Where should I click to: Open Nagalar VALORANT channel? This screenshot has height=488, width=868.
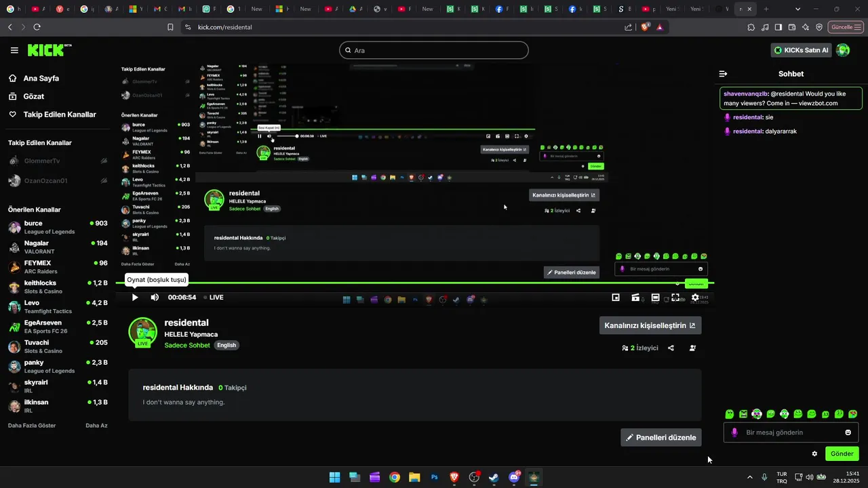pos(58,247)
